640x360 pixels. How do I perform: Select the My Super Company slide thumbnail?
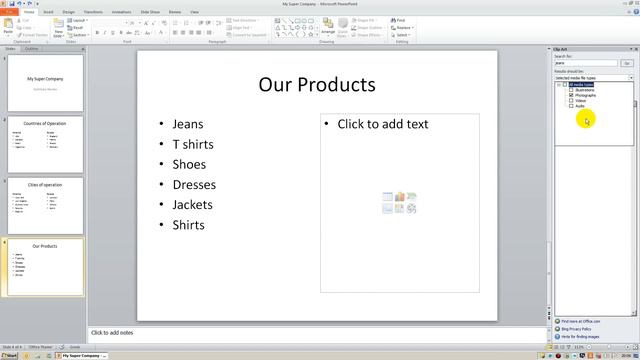click(x=45, y=83)
